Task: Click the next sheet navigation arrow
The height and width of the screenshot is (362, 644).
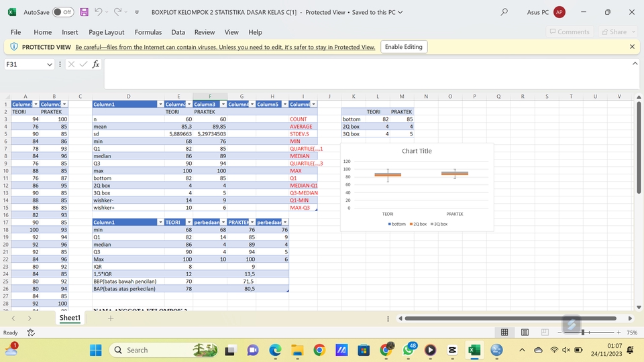Action: coord(30,318)
